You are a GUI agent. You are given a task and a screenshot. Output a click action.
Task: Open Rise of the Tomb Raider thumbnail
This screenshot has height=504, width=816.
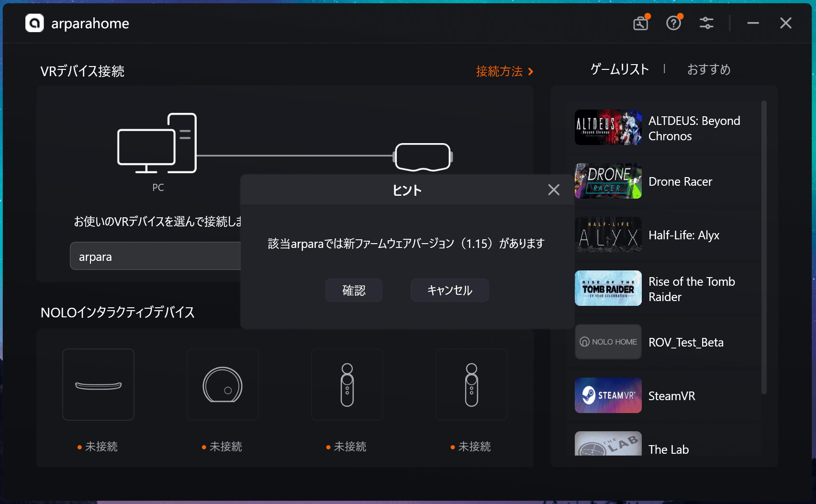(x=608, y=288)
